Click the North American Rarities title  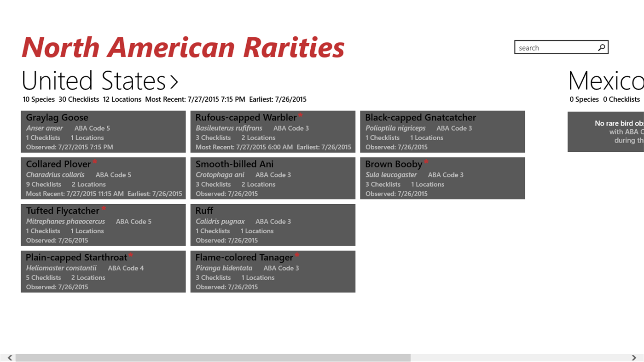[182, 46]
